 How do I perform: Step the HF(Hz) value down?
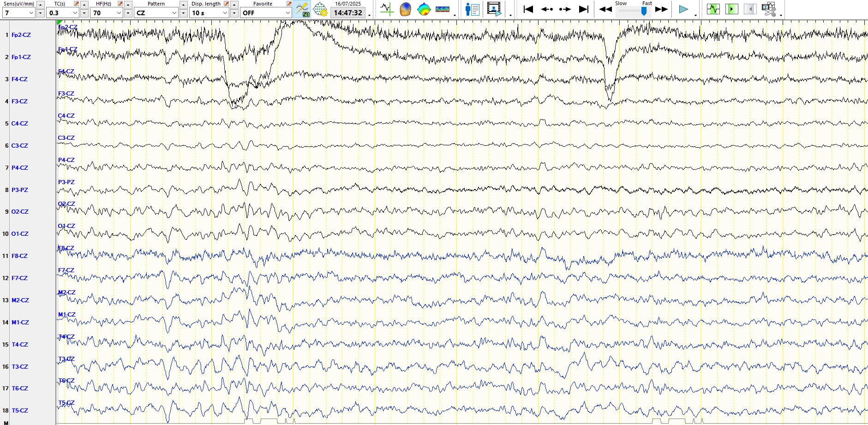[128, 13]
